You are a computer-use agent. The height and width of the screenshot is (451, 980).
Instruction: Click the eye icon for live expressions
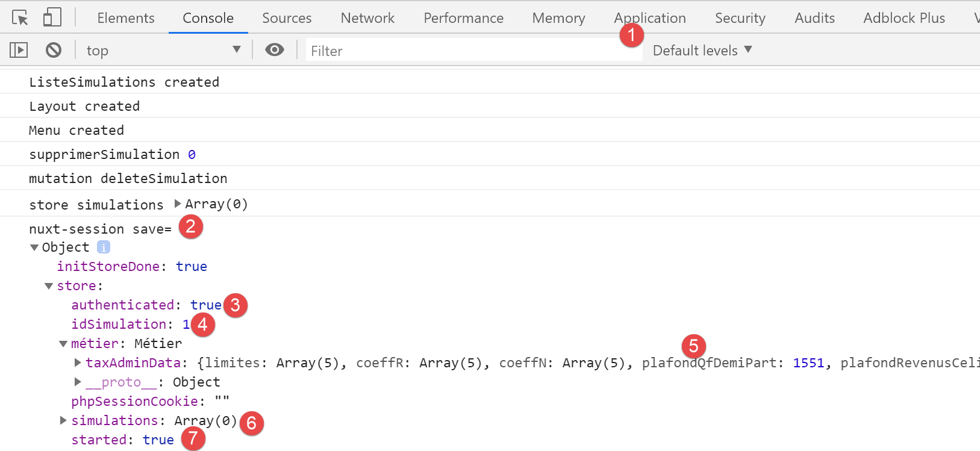point(275,50)
